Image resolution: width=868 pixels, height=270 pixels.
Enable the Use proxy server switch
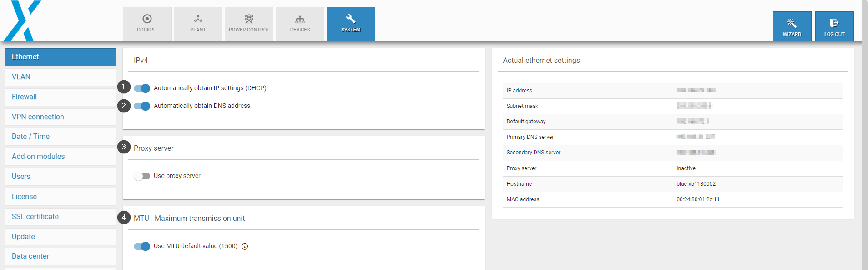point(142,176)
